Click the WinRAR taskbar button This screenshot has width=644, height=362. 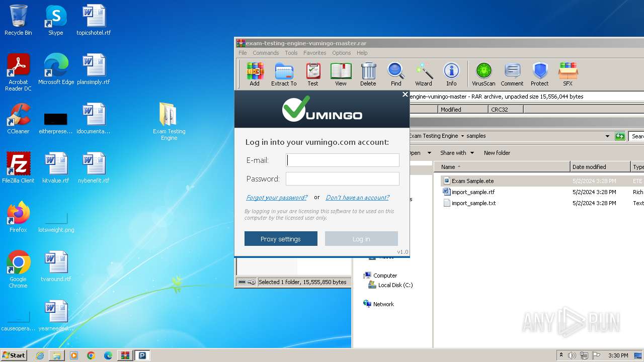[x=125, y=355]
